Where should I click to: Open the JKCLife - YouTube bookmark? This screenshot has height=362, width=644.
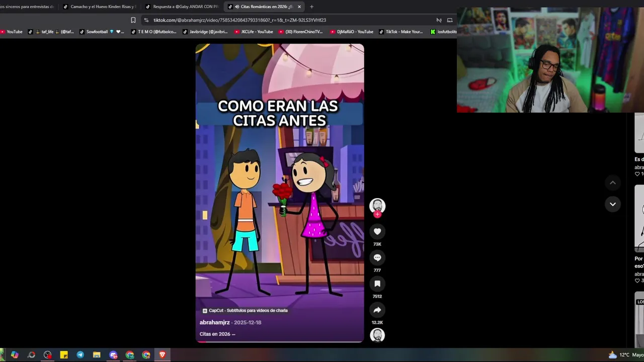click(254, 32)
